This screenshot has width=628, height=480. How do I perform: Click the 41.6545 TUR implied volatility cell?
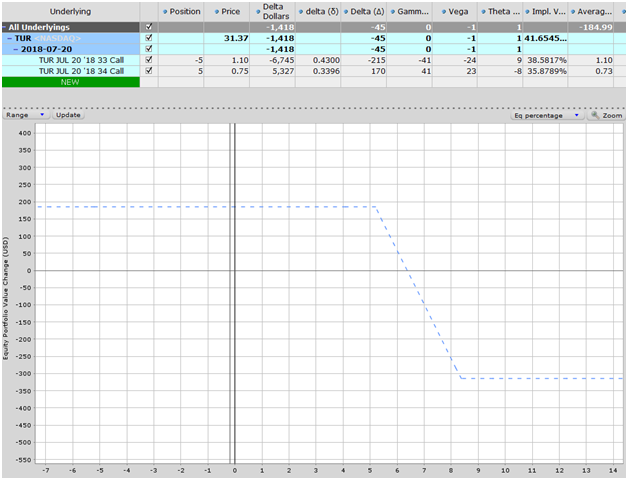click(545, 38)
